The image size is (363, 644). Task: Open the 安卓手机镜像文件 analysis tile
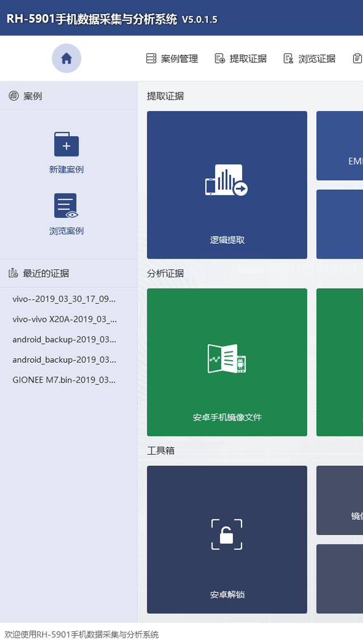coord(227,362)
